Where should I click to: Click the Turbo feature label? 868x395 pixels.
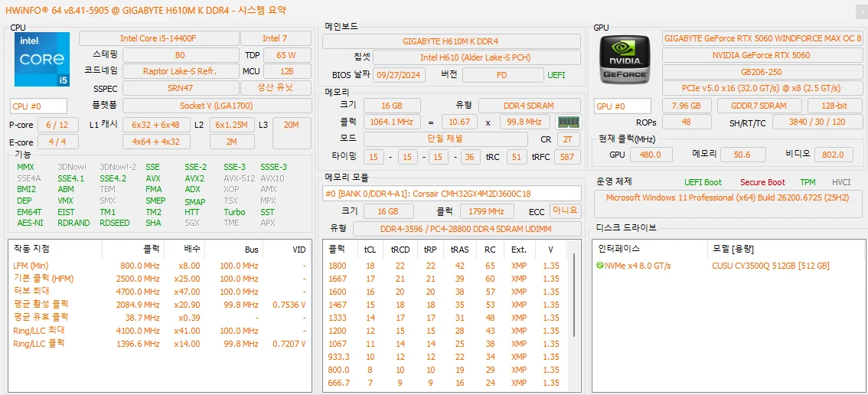click(x=234, y=211)
